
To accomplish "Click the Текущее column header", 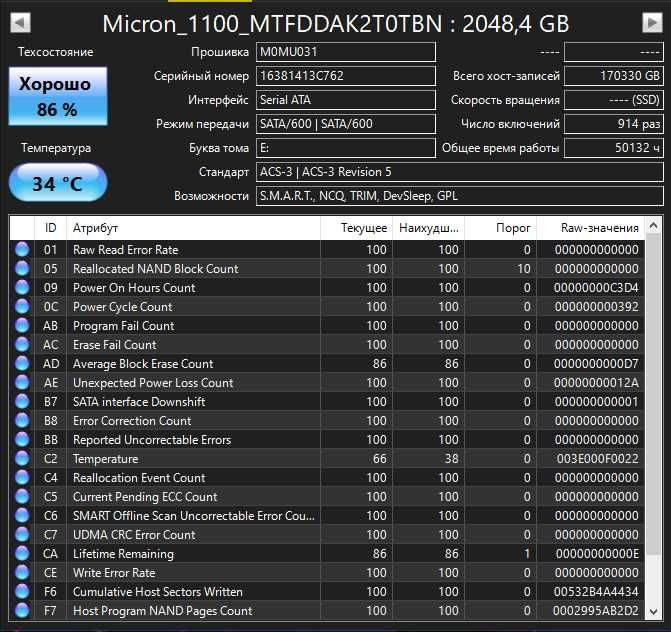I will 356,228.
